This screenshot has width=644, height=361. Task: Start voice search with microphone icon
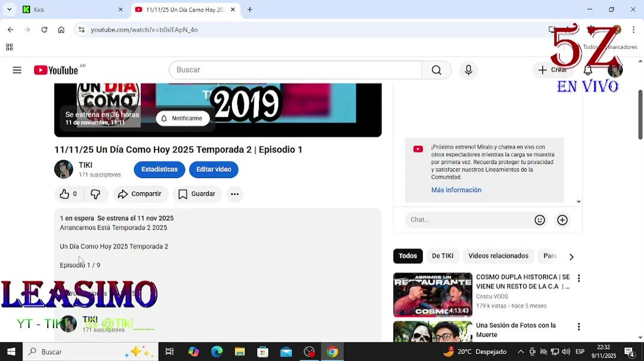[x=468, y=70]
